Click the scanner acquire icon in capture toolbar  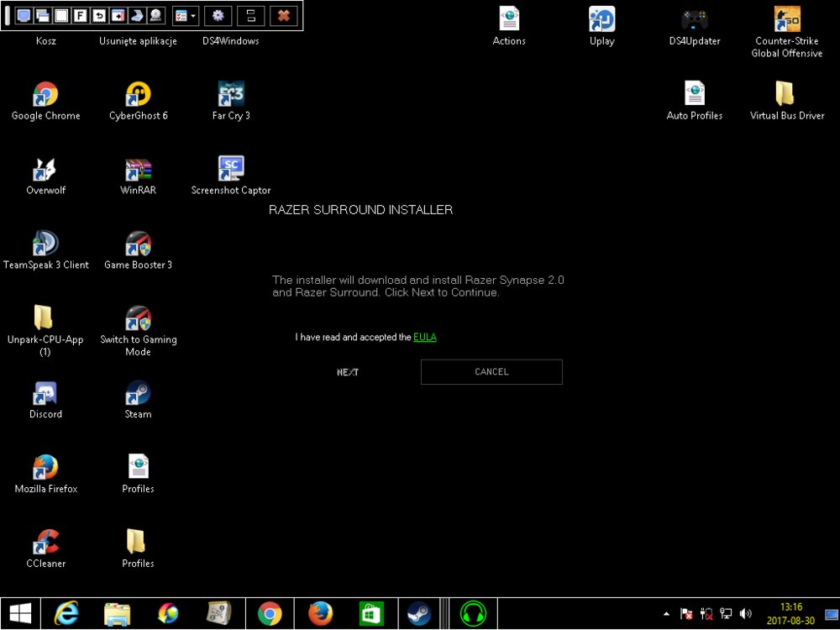pos(137,15)
